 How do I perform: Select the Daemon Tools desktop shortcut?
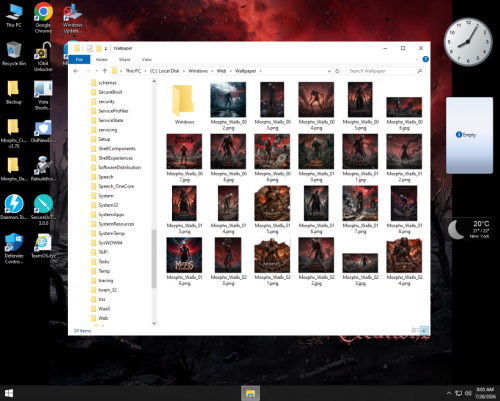click(x=14, y=208)
